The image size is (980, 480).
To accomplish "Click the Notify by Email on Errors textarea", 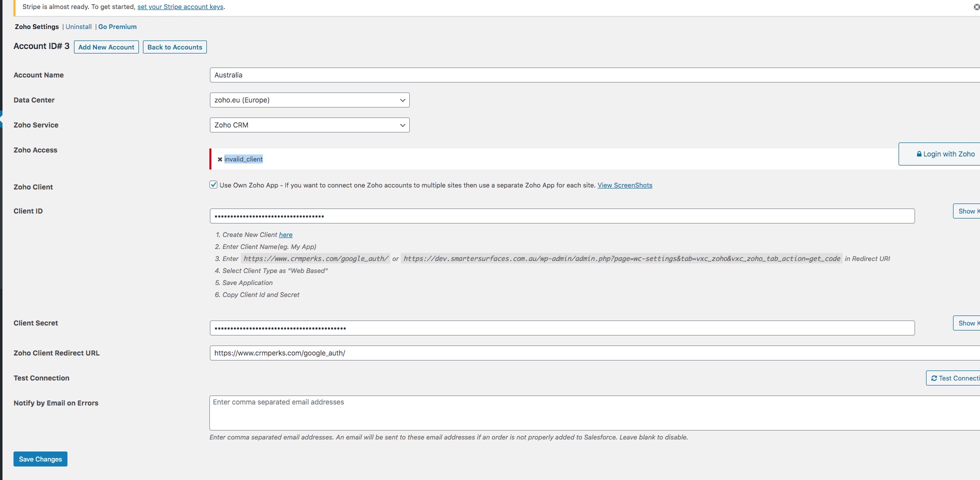I will pos(595,413).
